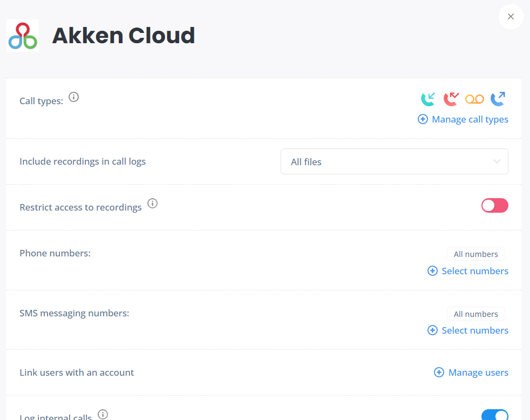The height and width of the screenshot is (420, 530).
Task: Click the Akken Cloud heading text
Action: pos(124,36)
